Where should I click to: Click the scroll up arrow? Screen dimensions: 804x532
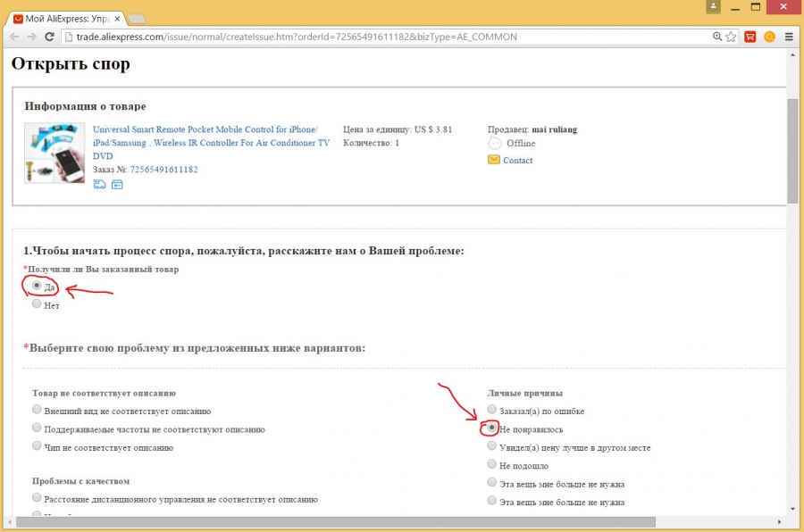(x=792, y=54)
